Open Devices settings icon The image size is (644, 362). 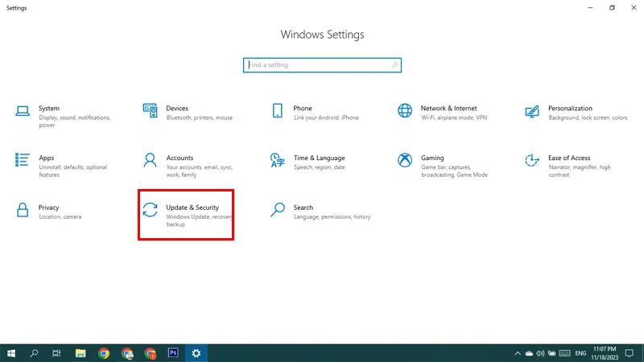[150, 110]
